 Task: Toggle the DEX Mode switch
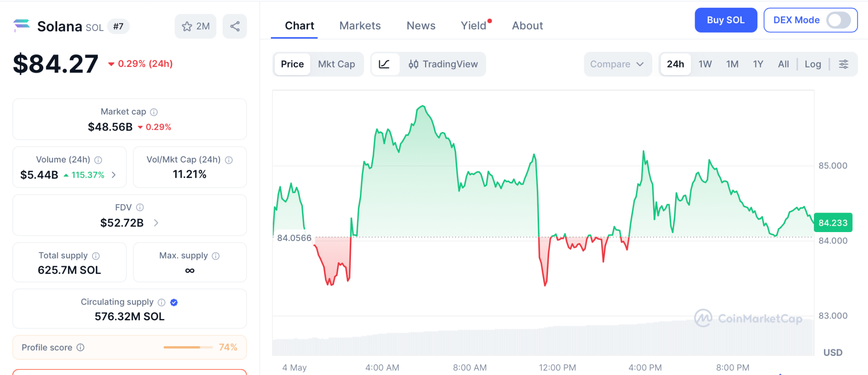[x=838, y=20]
